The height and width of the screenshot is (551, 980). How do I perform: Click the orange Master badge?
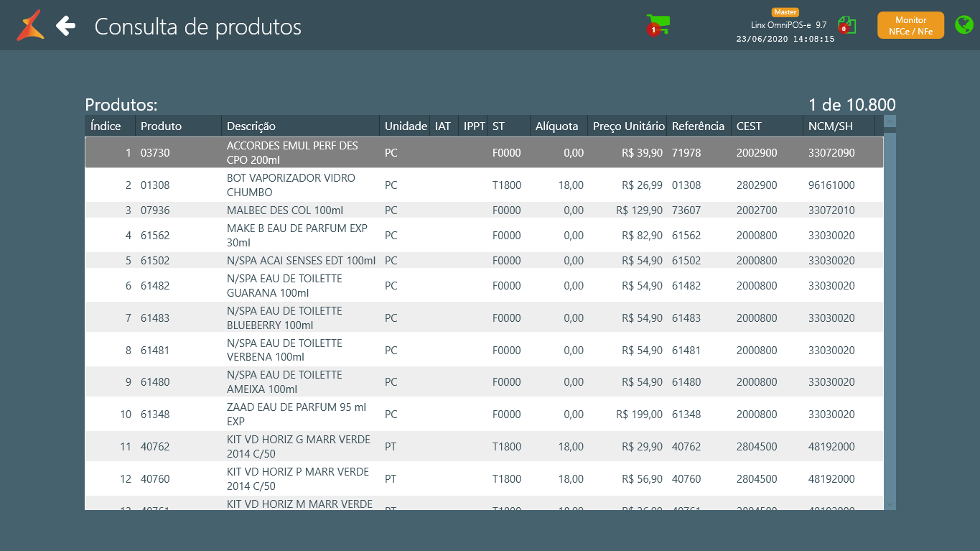coord(785,12)
